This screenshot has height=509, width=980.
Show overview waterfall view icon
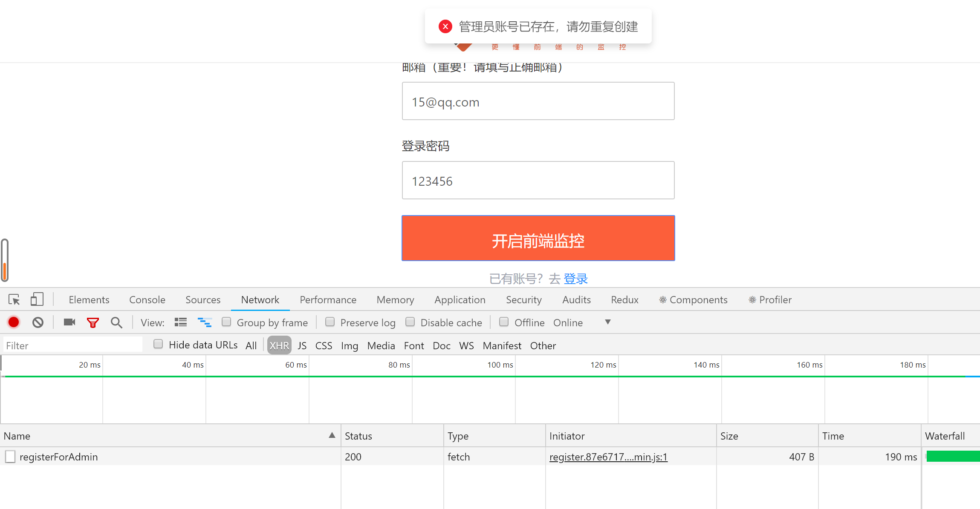[x=205, y=322]
